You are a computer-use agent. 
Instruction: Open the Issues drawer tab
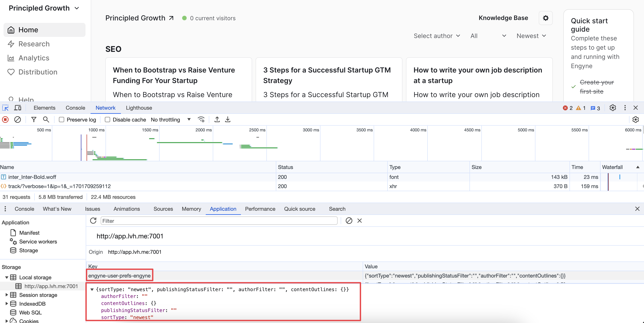[x=92, y=209]
